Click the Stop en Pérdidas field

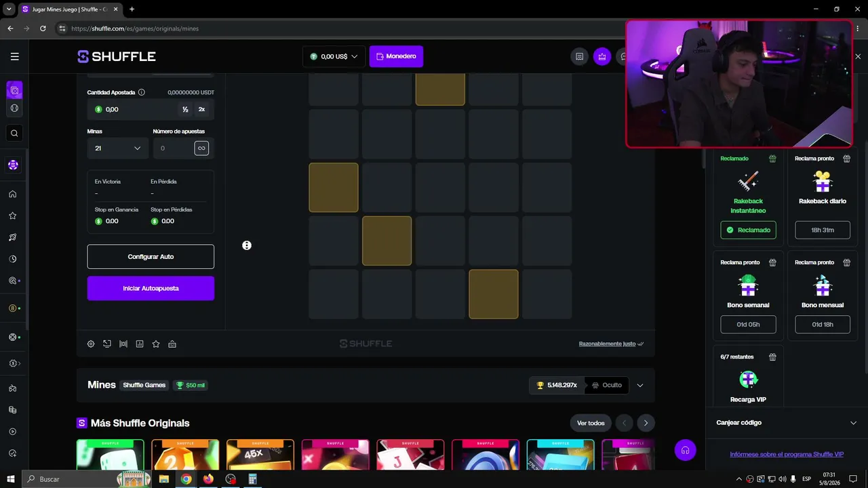174,221
